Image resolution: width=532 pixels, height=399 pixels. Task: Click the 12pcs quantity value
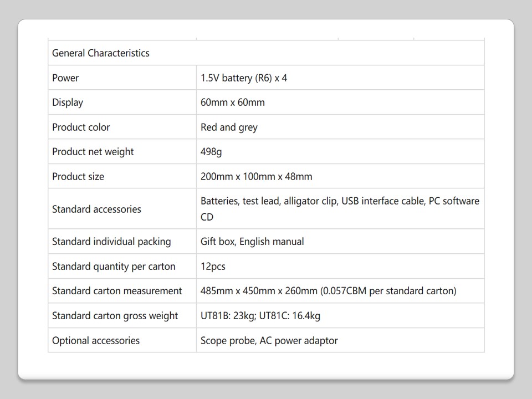(x=213, y=267)
